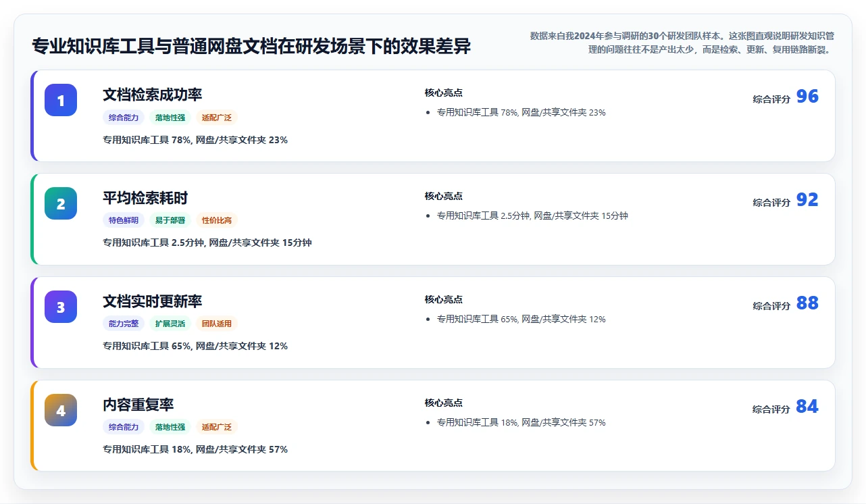Image resolution: width=866 pixels, height=504 pixels.
Task: Open the 文档检索成功率 card title
Action: [x=152, y=95]
